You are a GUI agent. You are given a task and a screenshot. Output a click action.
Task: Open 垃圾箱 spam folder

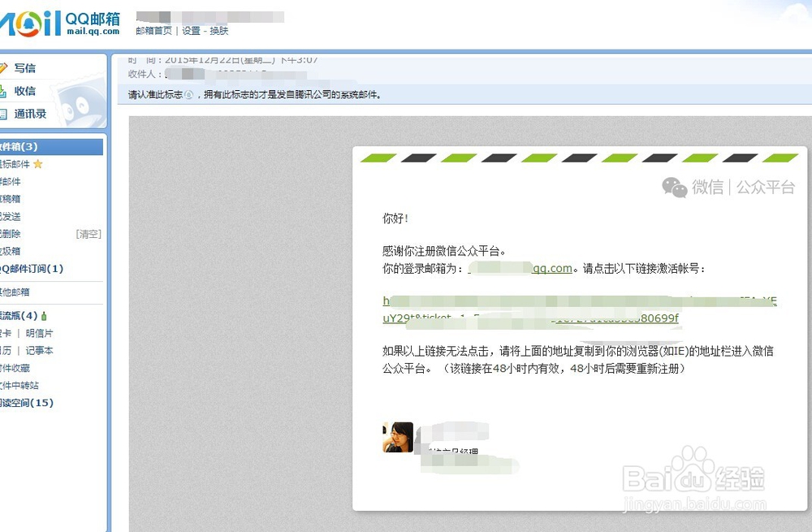pos(11,251)
